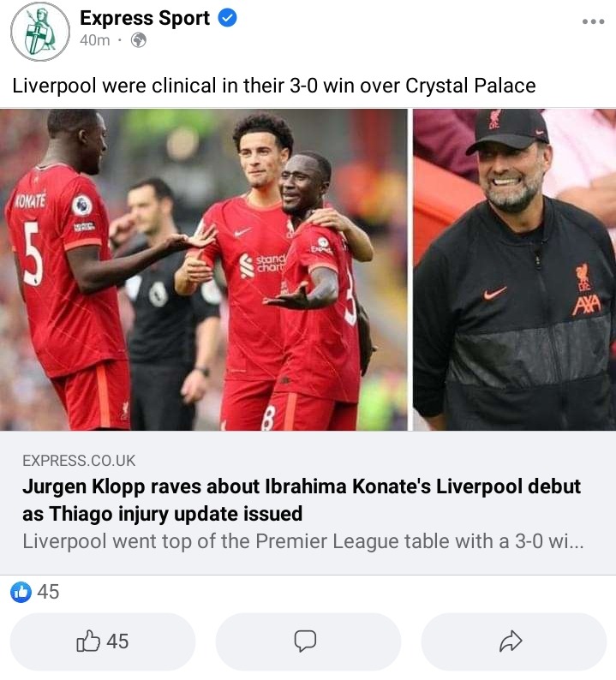This screenshot has height=680, width=616.
Task: Click the blue like reaction icon
Action: [21, 592]
